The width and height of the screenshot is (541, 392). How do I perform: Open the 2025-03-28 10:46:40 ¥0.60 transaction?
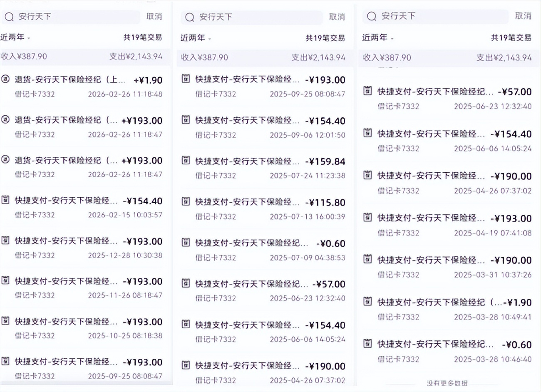[x=447, y=351]
